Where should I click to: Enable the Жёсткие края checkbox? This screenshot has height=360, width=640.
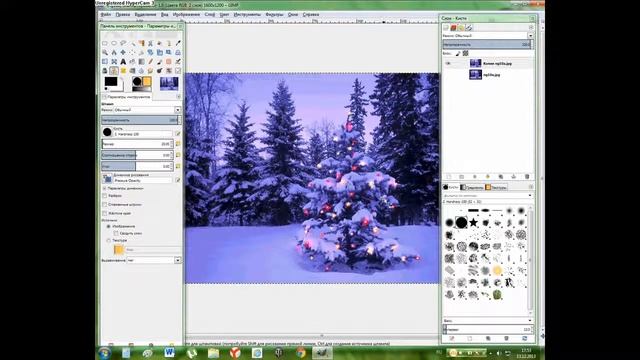coord(104,213)
